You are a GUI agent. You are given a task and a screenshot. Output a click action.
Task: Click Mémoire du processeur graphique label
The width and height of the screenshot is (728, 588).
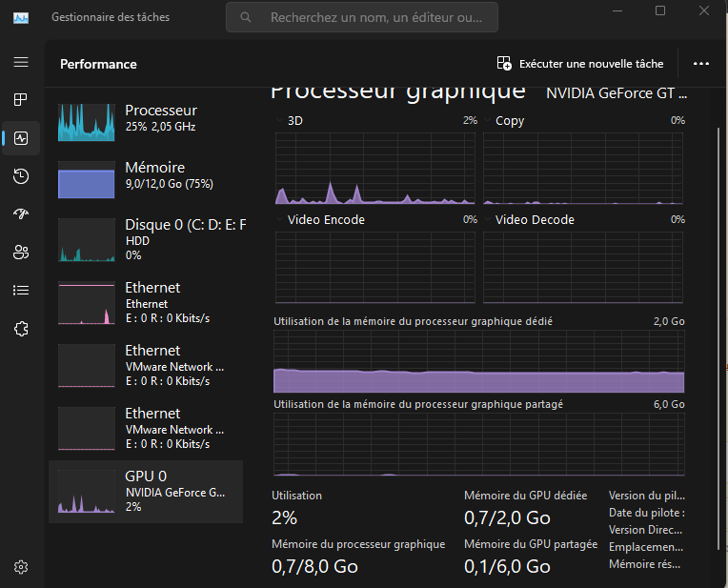358,544
